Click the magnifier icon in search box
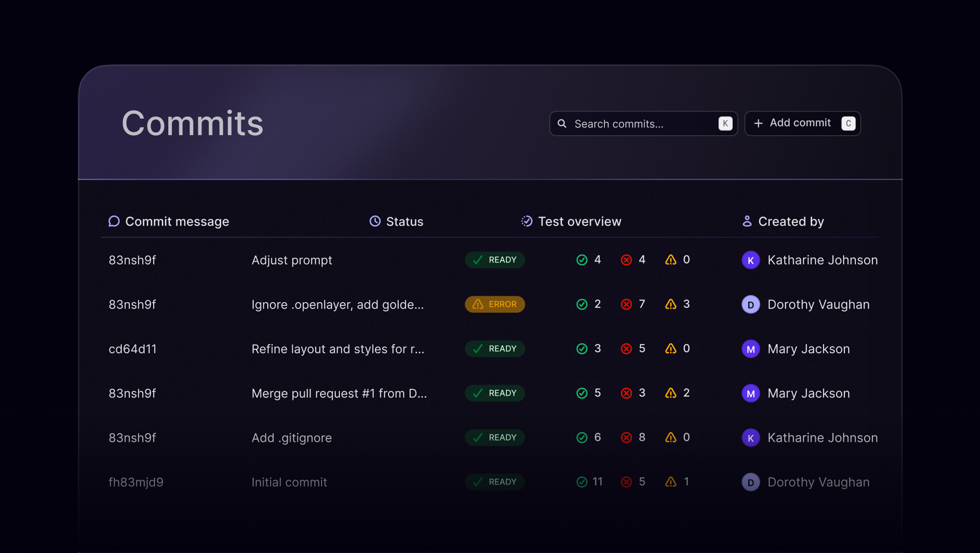Screen dimensions: 980x553 pyautogui.click(x=562, y=124)
